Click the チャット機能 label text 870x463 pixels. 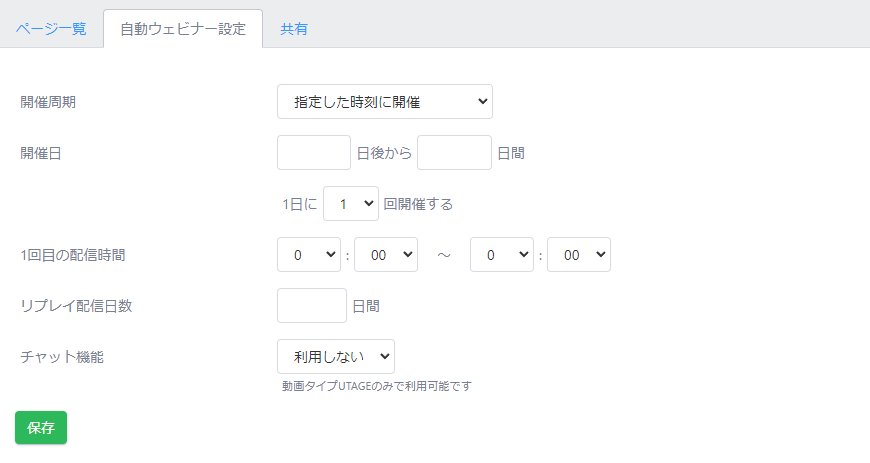pos(62,357)
